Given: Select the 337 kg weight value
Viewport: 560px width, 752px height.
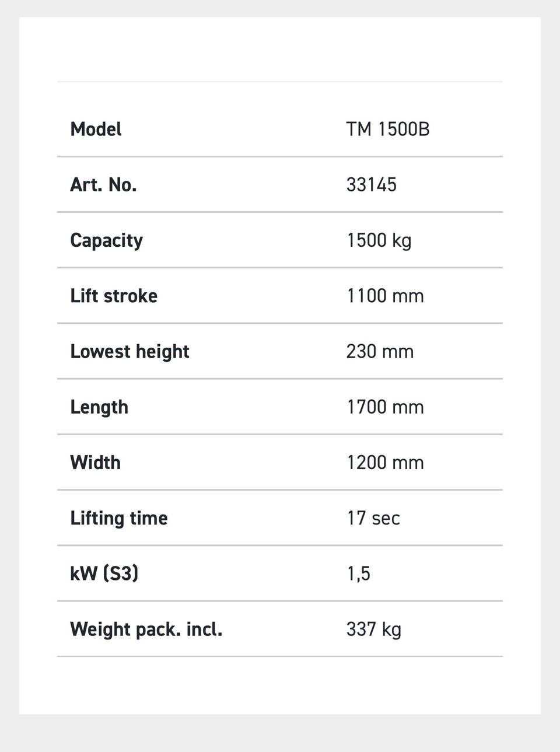Looking at the screenshot, I should (x=373, y=629).
